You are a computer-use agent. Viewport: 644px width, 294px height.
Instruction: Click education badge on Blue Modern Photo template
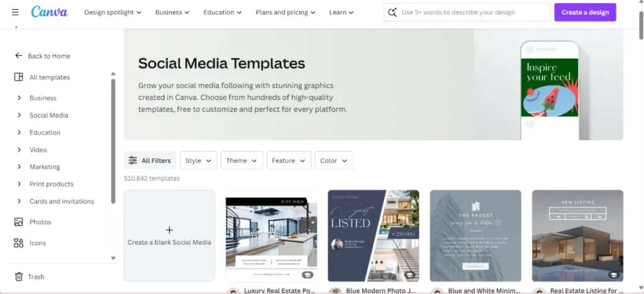pos(409,274)
